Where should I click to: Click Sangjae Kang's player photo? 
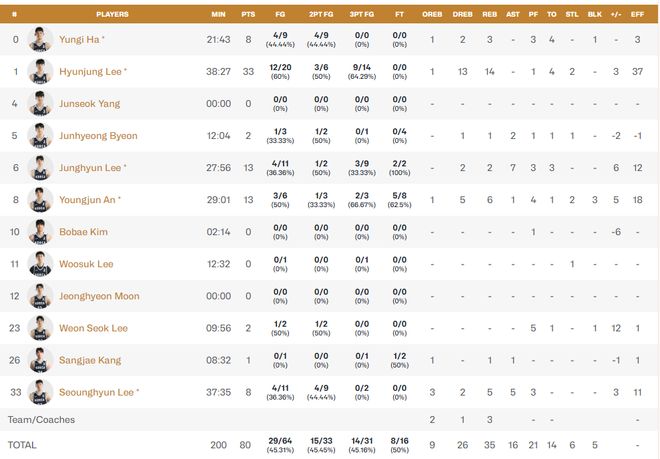coord(40,360)
